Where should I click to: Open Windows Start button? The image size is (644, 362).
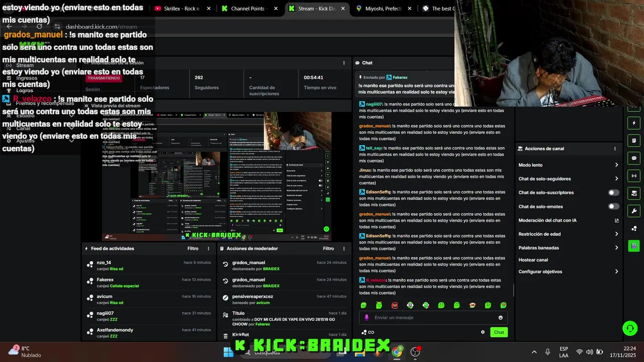tap(228, 351)
